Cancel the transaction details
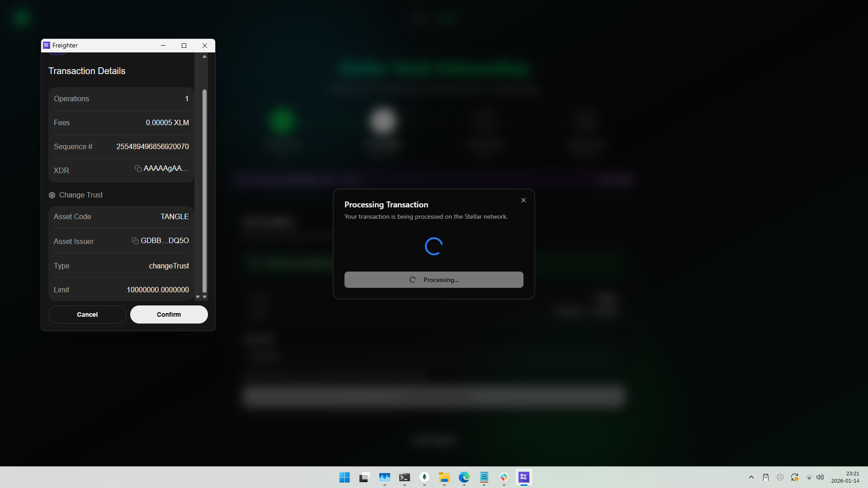 (87, 314)
